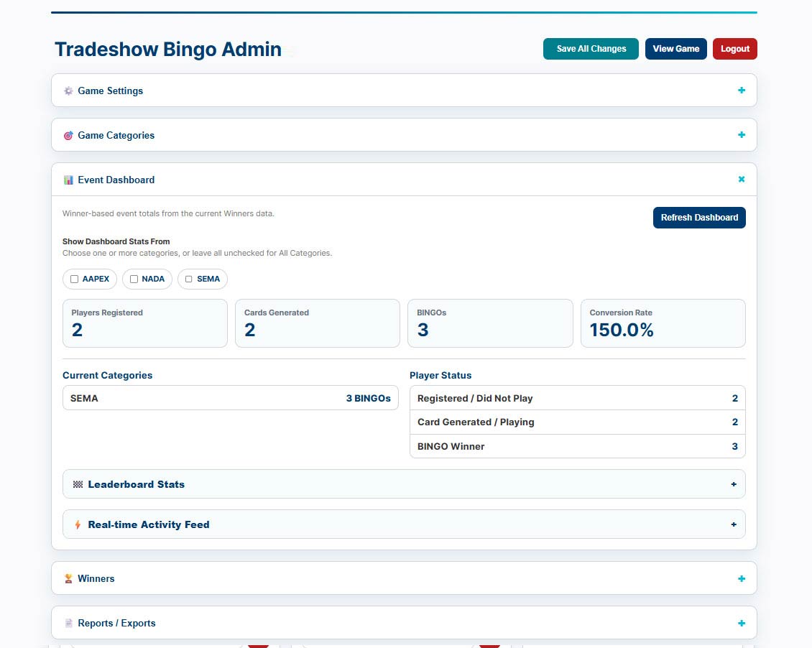This screenshot has height=648, width=812.
Task: Click the AAPEX label text
Action: (x=96, y=279)
